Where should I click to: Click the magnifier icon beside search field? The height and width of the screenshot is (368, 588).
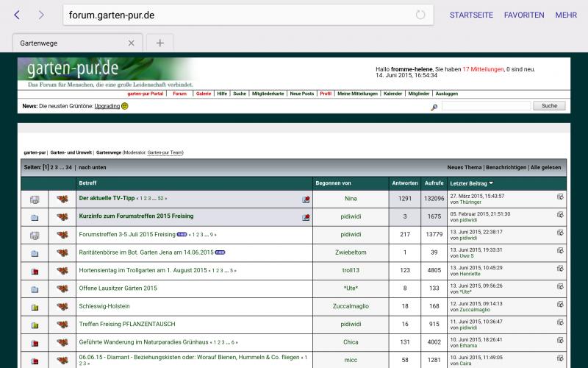(x=434, y=107)
